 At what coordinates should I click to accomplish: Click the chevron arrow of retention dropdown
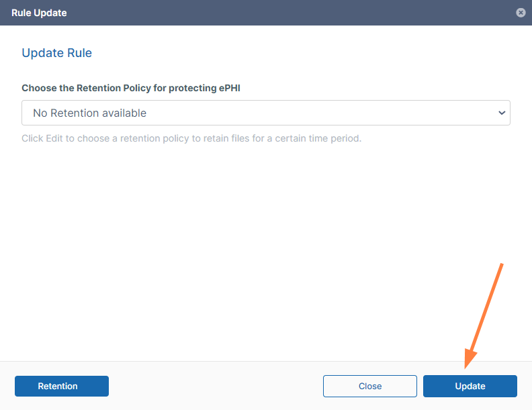pos(501,113)
